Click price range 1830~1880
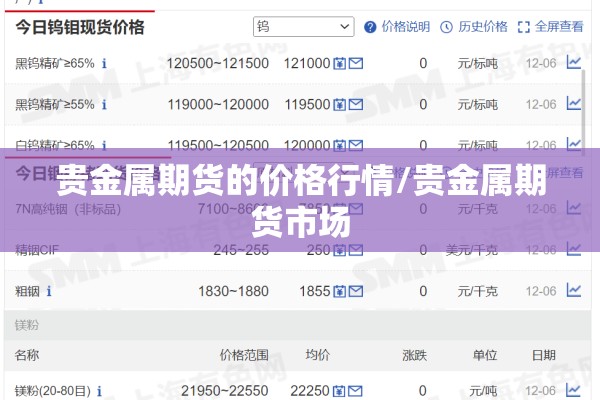This screenshot has height=400, width=600. 233,291
